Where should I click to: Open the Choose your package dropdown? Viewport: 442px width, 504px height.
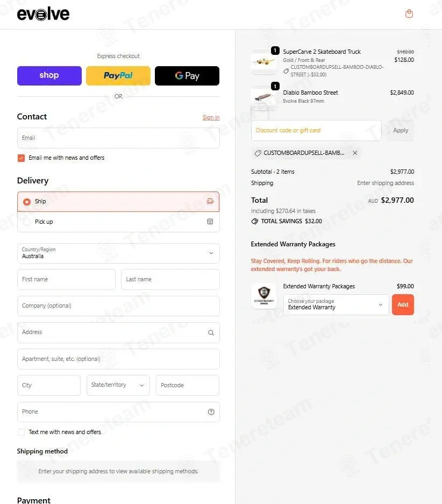[x=336, y=304]
